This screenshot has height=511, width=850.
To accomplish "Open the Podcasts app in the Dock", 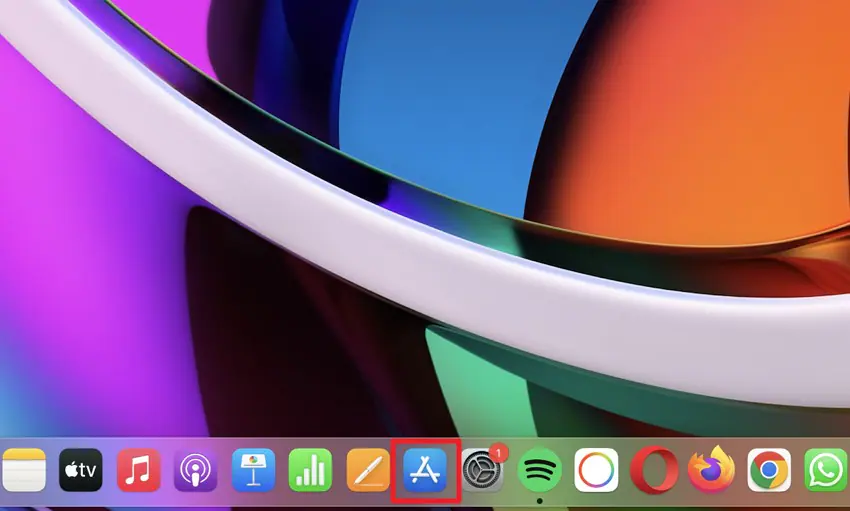I will click(x=196, y=470).
